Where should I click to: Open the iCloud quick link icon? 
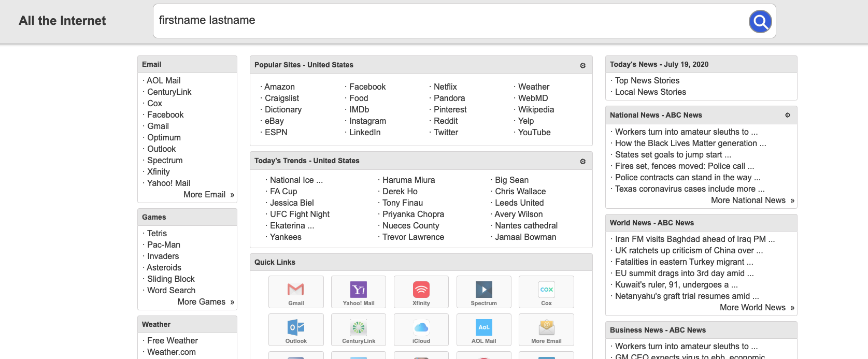click(x=421, y=330)
